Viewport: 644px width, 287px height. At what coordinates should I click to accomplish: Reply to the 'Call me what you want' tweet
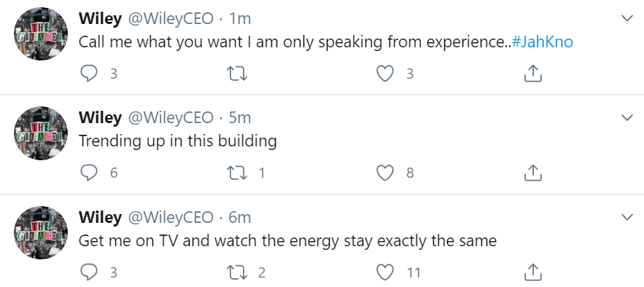(88, 74)
